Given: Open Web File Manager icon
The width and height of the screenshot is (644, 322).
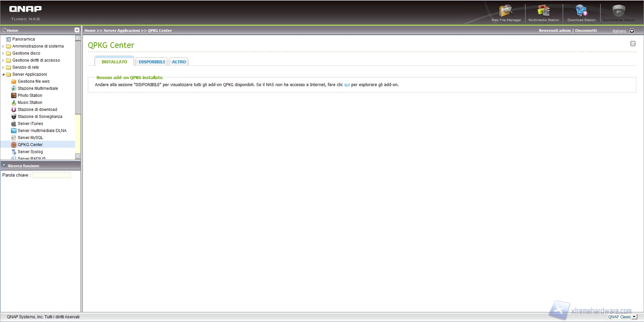Looking at the screenshot, I should pyautogui.click(x=506, y=12).
